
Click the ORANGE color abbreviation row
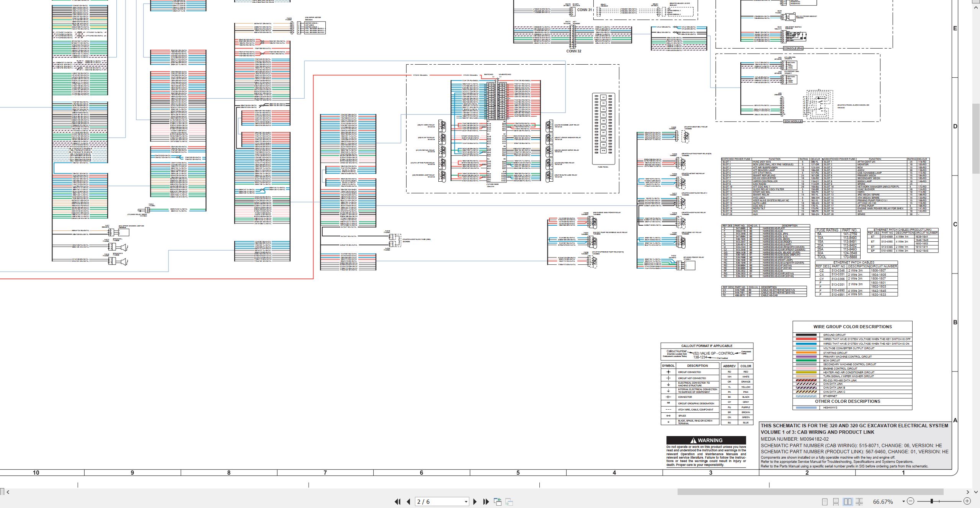coord(737,382)
